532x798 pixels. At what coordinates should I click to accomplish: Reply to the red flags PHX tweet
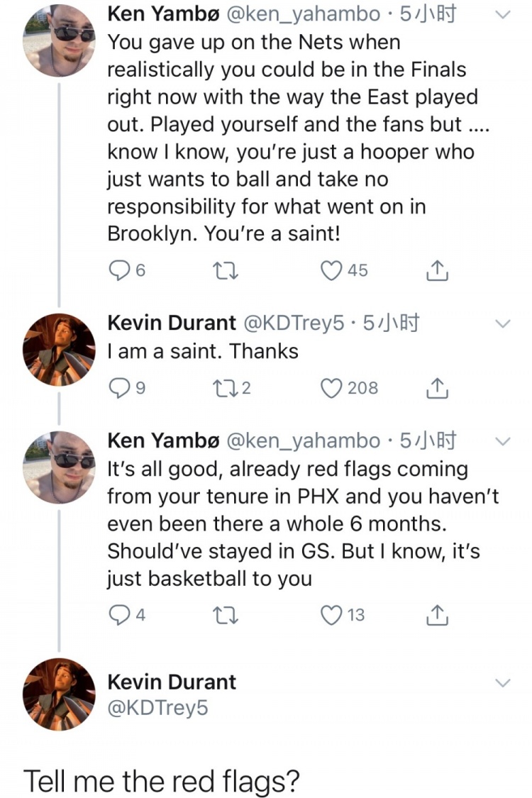(x=118, y=614)
